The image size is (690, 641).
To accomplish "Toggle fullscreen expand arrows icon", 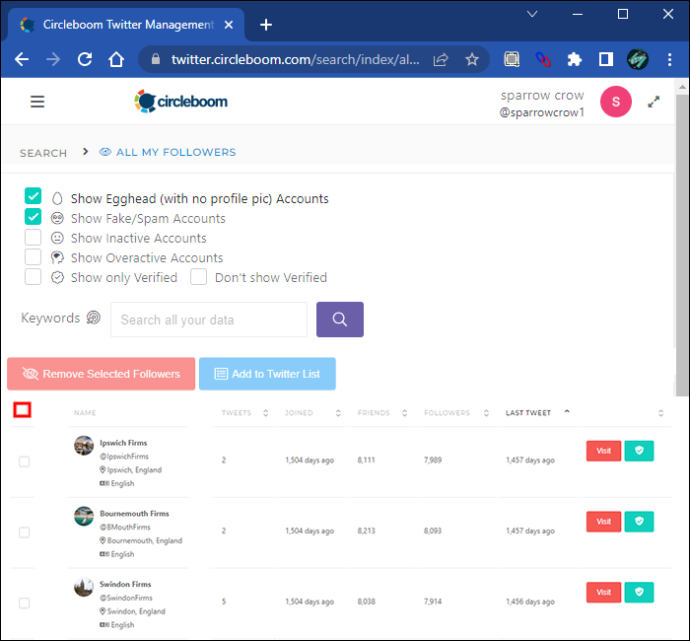I will [x=653, y=102].
